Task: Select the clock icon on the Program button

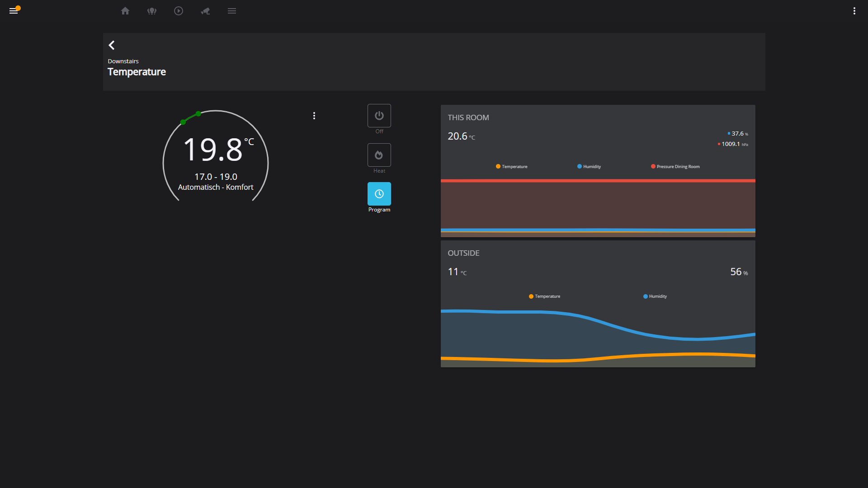Action: point(379,193)
